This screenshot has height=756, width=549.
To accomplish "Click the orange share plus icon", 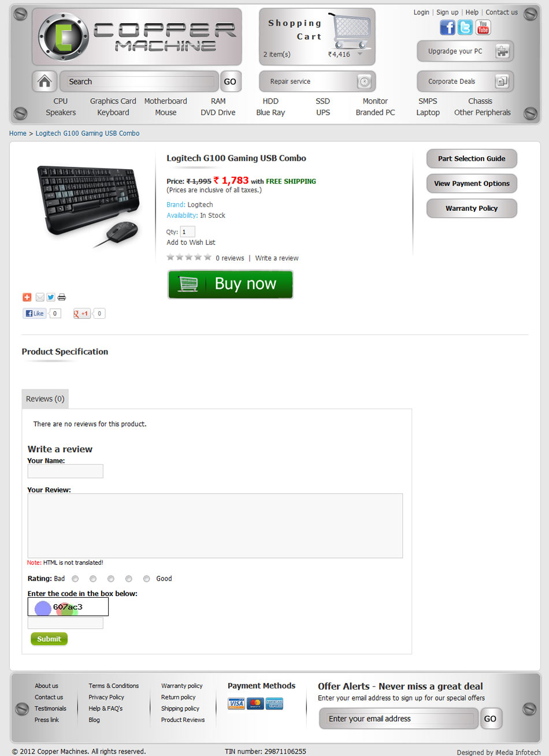I will (27, 297).
